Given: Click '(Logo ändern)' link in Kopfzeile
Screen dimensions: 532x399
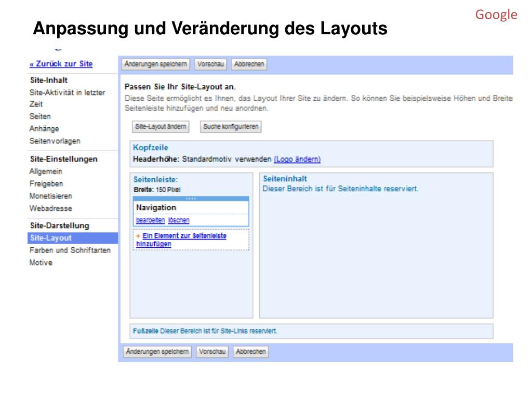Looking at the screenshot, I should point(297,159).
